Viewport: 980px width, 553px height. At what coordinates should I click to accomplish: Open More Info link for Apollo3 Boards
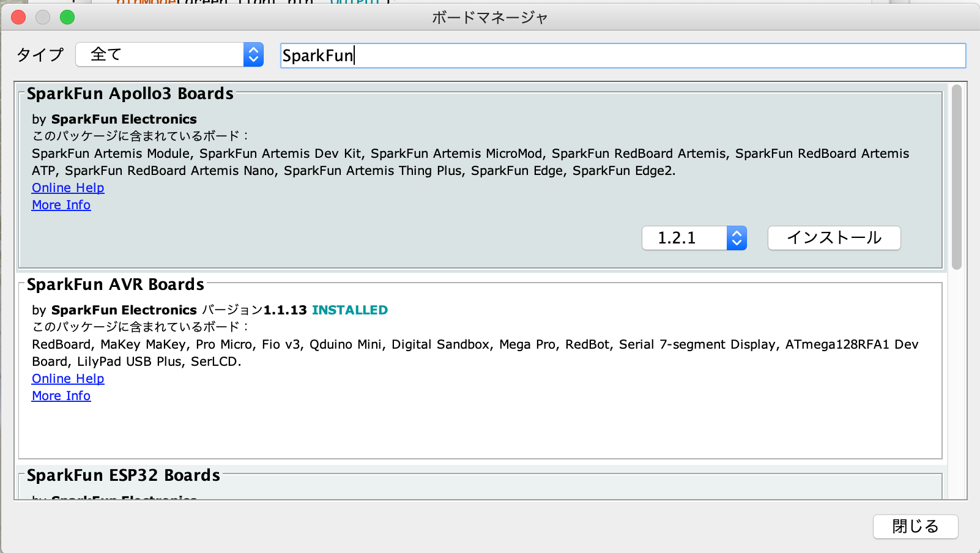[x=61, y=205]
